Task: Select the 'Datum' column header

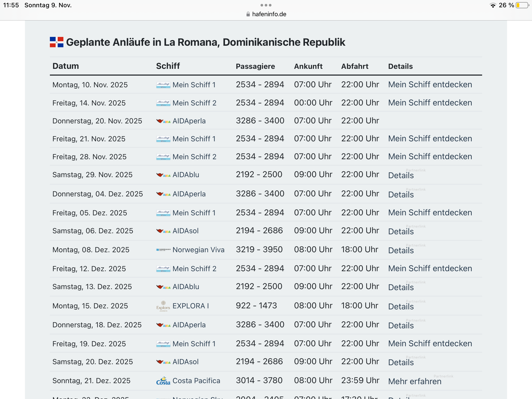Action: (x=66, y=66)
